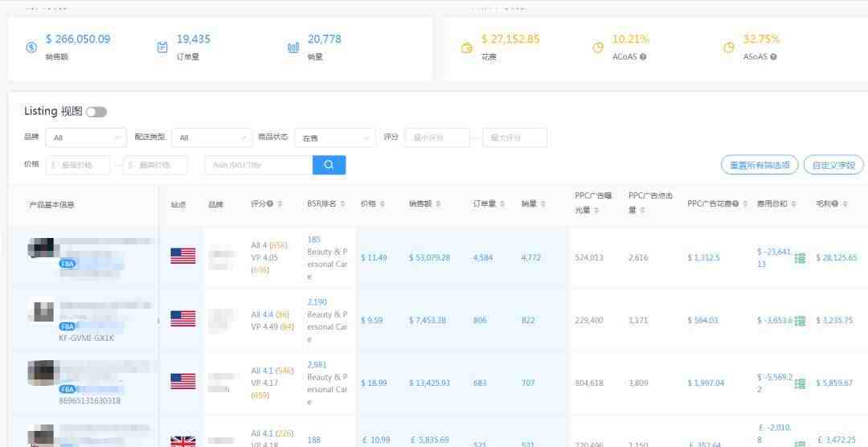The height and width of the screenshot is (447, 868).
Task: Click the 最低价格 input box
Action: [x=80, y=165]
